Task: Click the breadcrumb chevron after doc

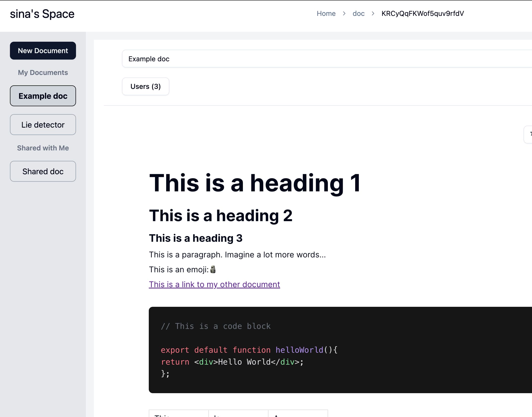Action: pyautogui.click(x=373, y=13)
